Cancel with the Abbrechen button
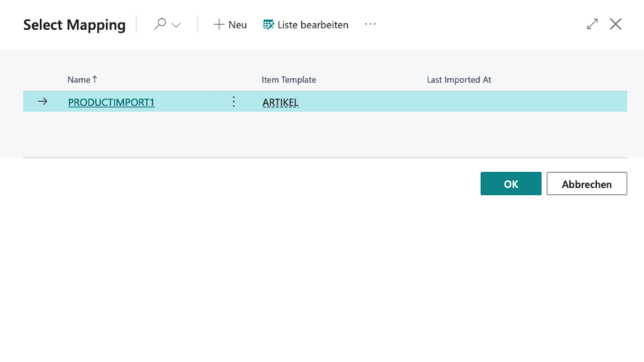The height and width of the screenshot is (362, 644). tap(587, 184)
